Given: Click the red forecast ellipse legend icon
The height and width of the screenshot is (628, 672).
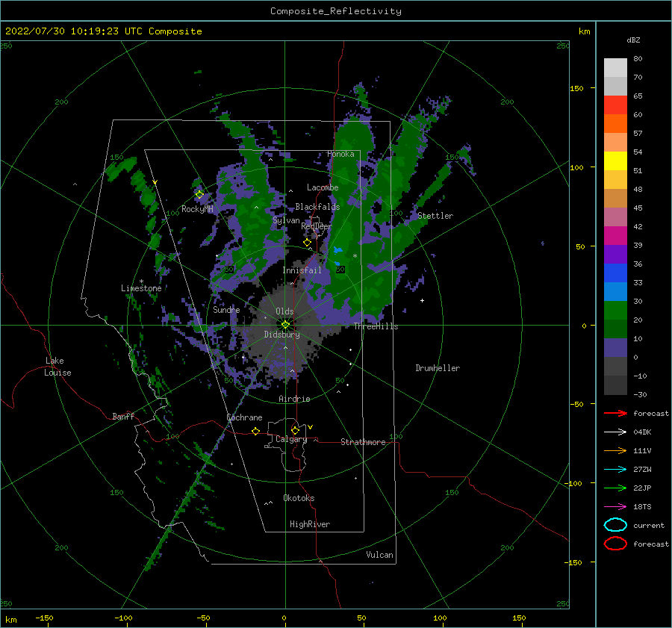Looking at the screenshot, I should (x=615, y=544).
